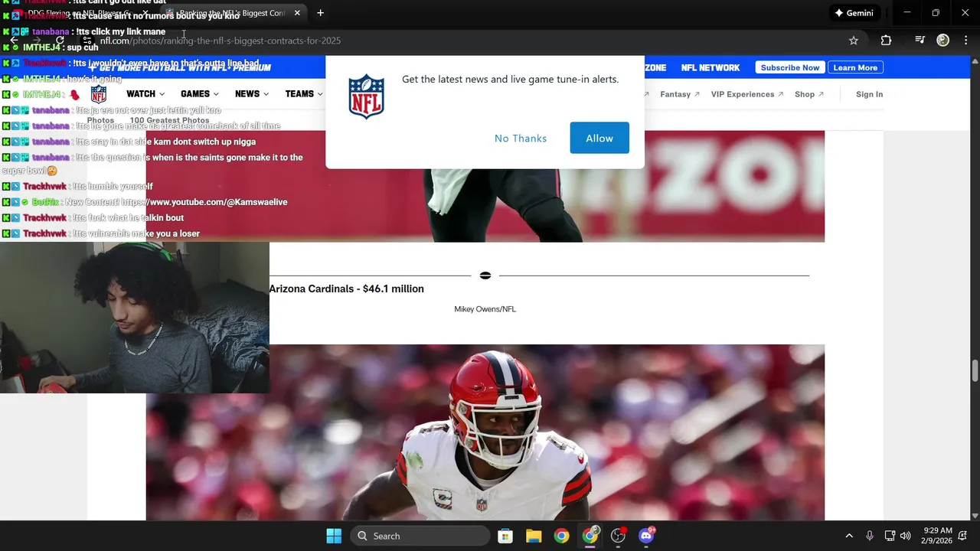Open the first Chrome taskbar icon
This screenshot has height=551, width=980.
pos(562,536)
